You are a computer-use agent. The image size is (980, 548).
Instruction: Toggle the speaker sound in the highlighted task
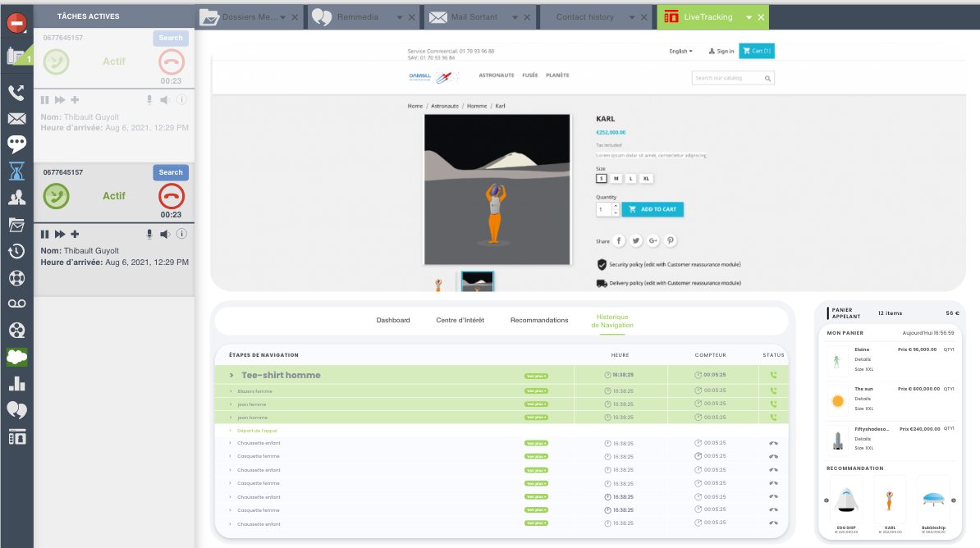coord(165,235)
